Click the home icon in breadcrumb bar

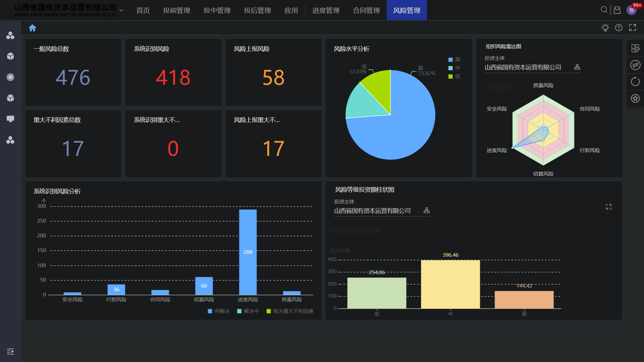pyautogui.click(x=32, y=28)
